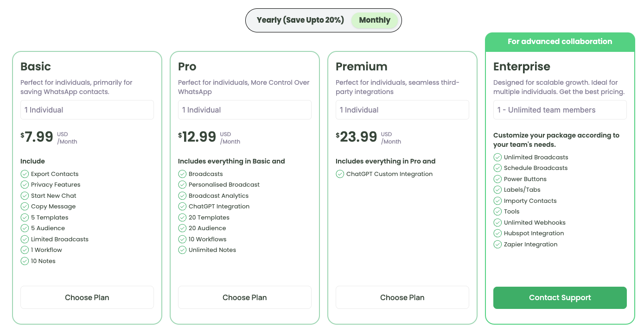Click the checkmark next to Unlimited Broadcasts
Screen dimensions: 644x333
point(497,157)
